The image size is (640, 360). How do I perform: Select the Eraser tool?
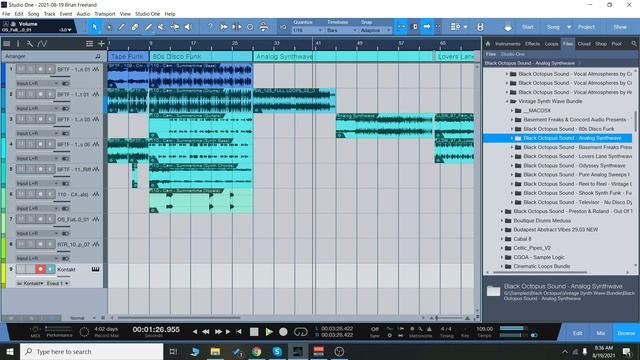(135, 27)
